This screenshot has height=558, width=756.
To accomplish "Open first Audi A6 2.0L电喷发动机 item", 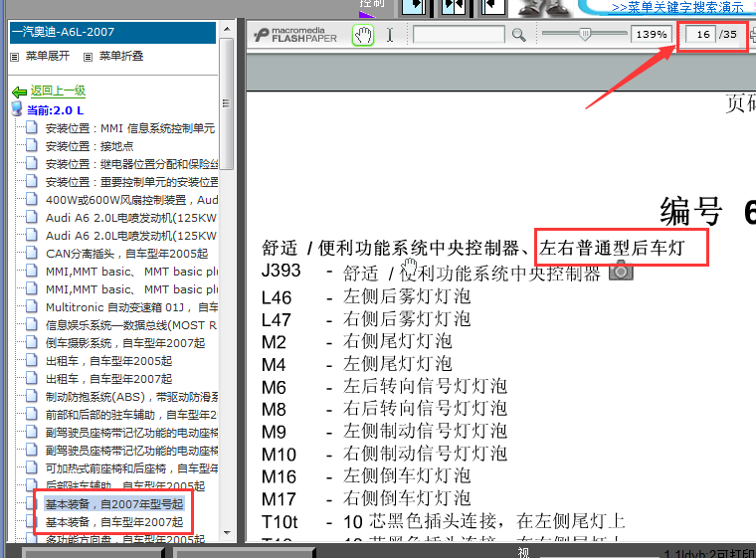I will pos(131,218).
